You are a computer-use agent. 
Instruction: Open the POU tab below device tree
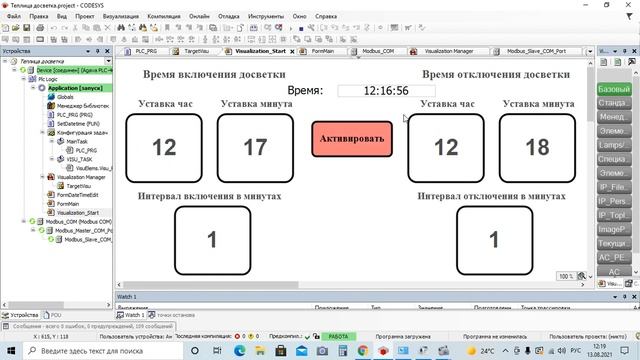[x=52, y=315]
